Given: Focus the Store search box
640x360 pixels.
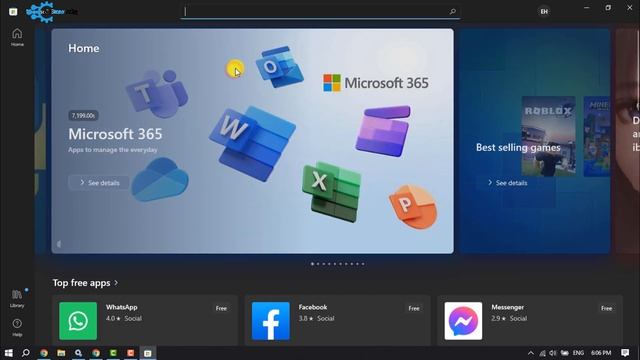Looking at the screenshot, I should [x=320, y=11].
